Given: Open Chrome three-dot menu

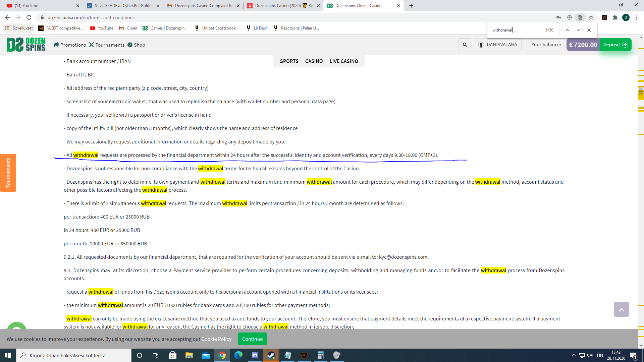Looking at the screenshot, I should (637, 17).
